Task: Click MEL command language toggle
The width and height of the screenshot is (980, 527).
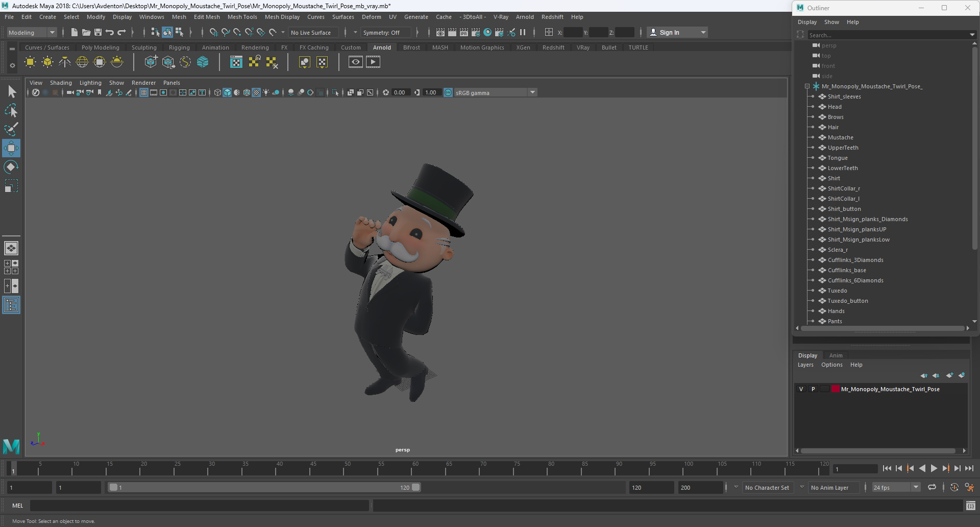Action: coord(18,506)
